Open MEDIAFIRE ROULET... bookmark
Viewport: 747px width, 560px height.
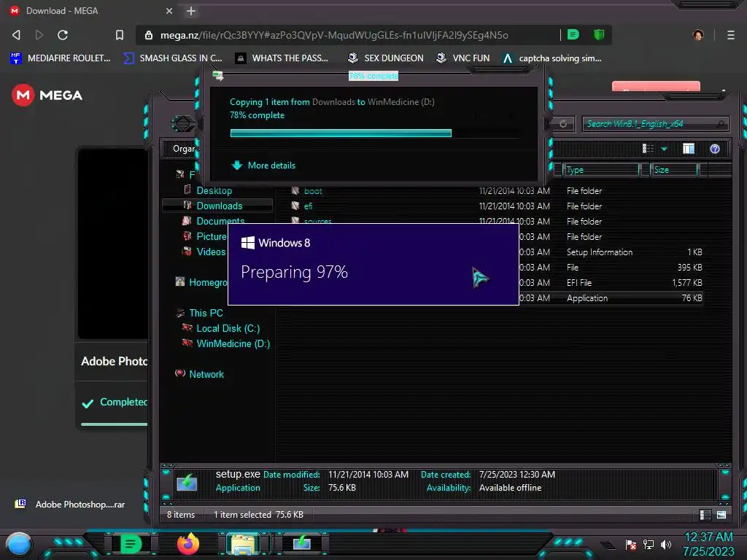coord(61,58)
